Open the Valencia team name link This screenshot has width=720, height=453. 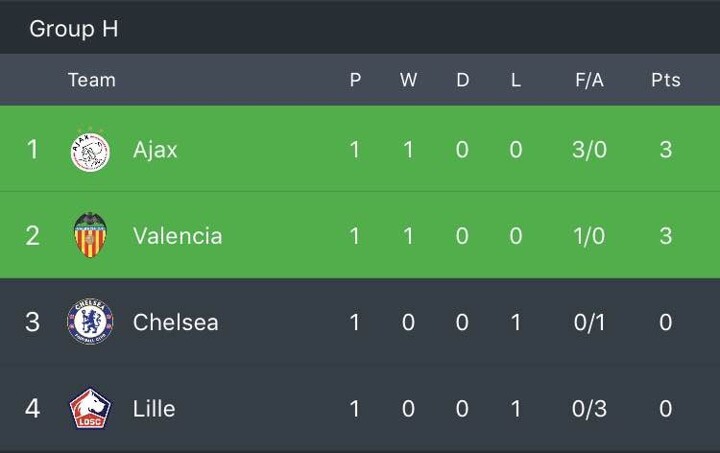point(177,236)
